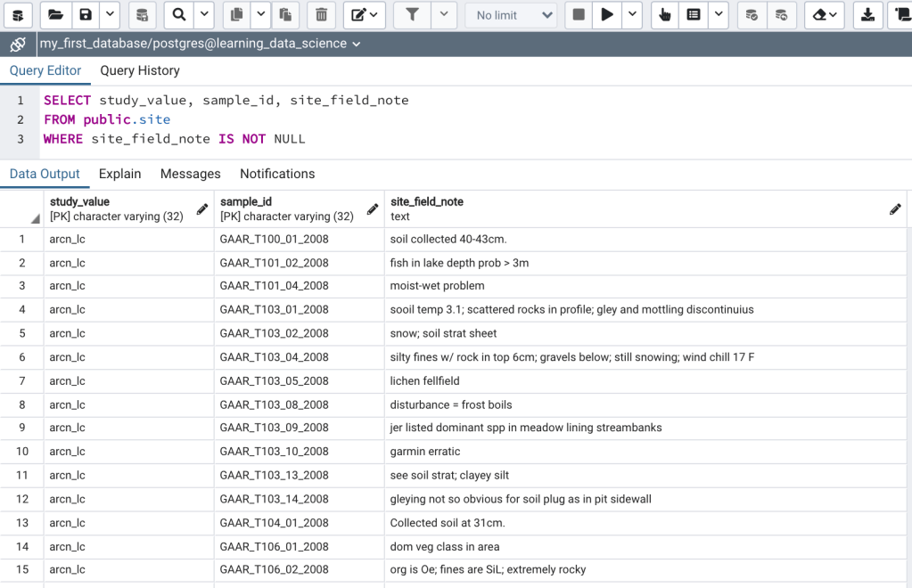Select row 8 via its row number

click(22, 404)
